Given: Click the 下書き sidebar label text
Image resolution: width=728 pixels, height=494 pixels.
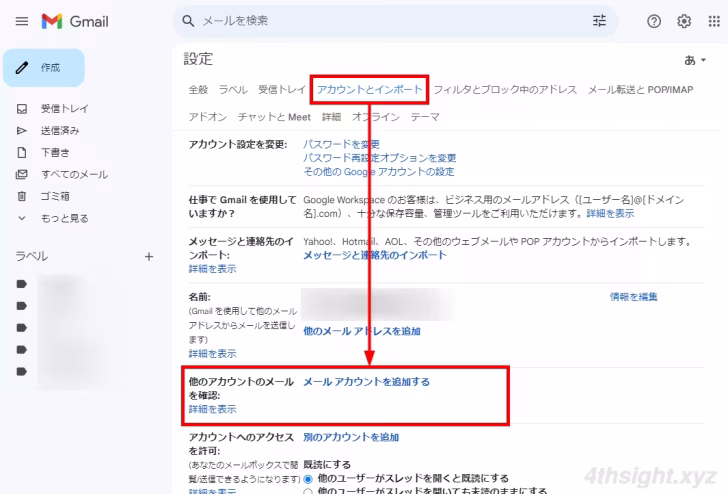Looking at the screenshot, I should pos(55,152).
